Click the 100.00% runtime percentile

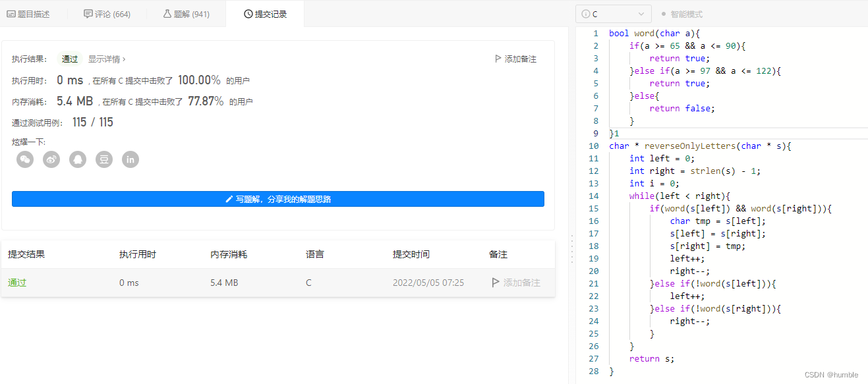coord(199,80)
